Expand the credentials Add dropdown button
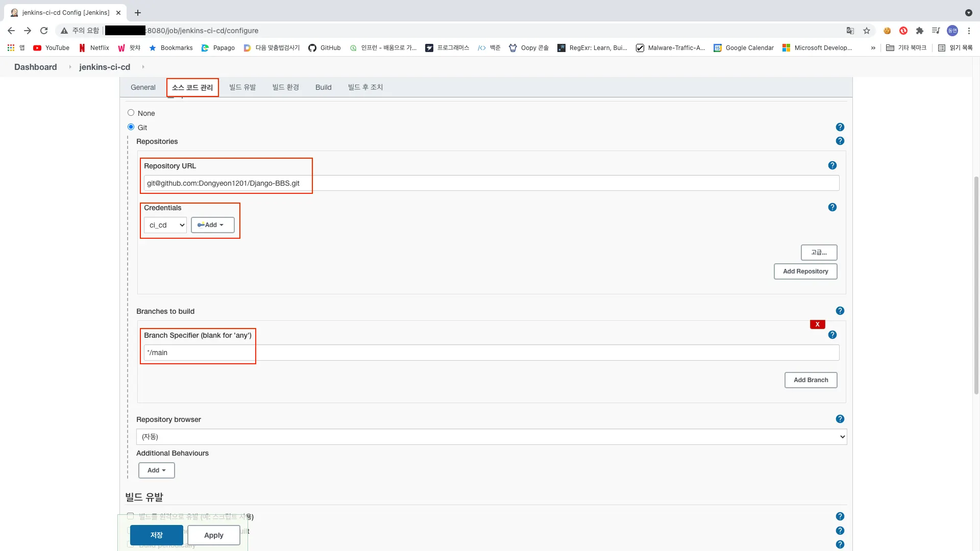Viewport: 980px width, 551px height. pos(212,225)
